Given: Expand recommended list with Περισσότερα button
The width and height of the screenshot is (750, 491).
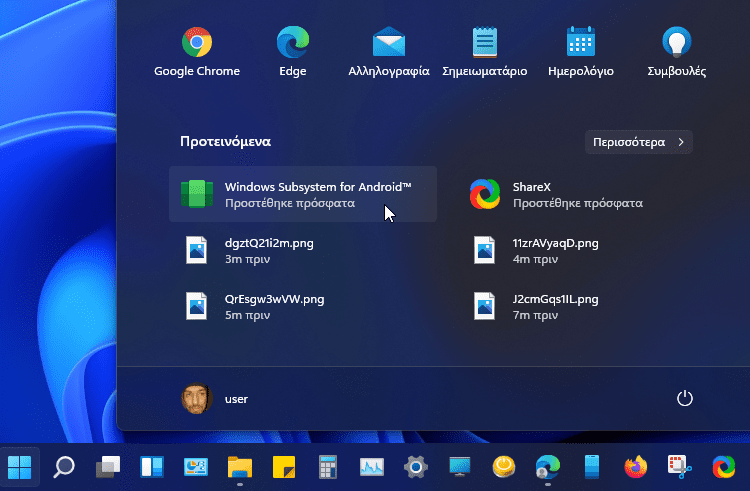Looking at the screenshot, I should pos(638,142).
